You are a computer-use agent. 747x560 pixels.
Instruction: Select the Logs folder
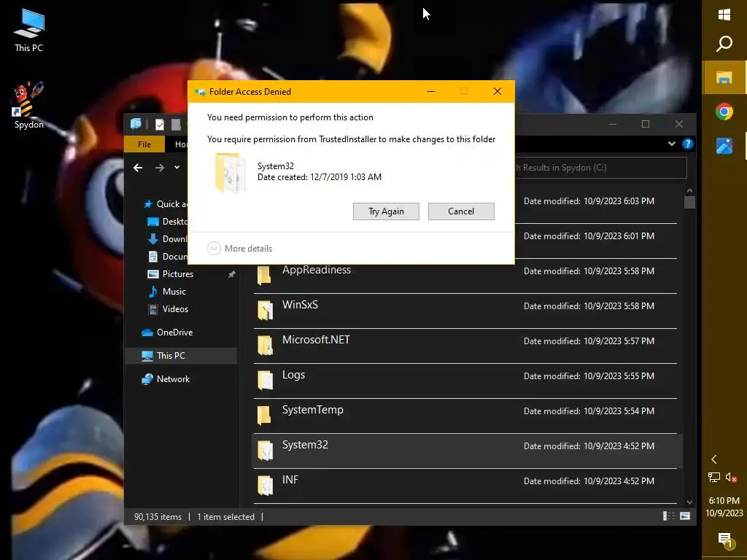pyautogui.click(x=465, y=381)
